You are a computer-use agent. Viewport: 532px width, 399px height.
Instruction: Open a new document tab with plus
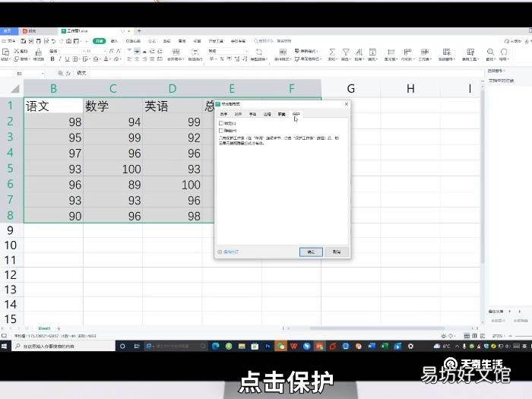[x=139, y=31]
